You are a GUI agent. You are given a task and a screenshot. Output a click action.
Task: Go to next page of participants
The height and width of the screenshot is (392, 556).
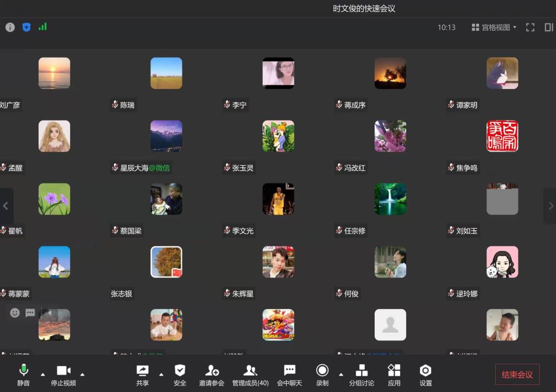point(550,206)
